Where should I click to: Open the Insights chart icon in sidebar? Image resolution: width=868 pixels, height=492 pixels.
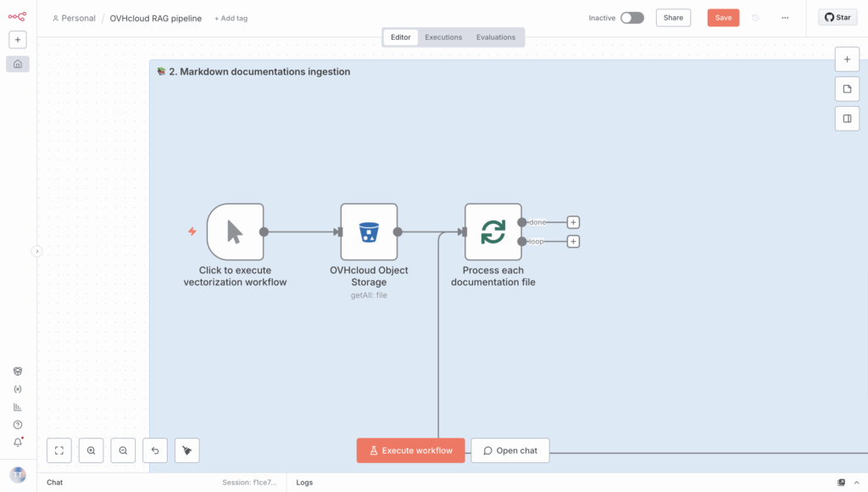pyautogui.click(x=18, y=406)
